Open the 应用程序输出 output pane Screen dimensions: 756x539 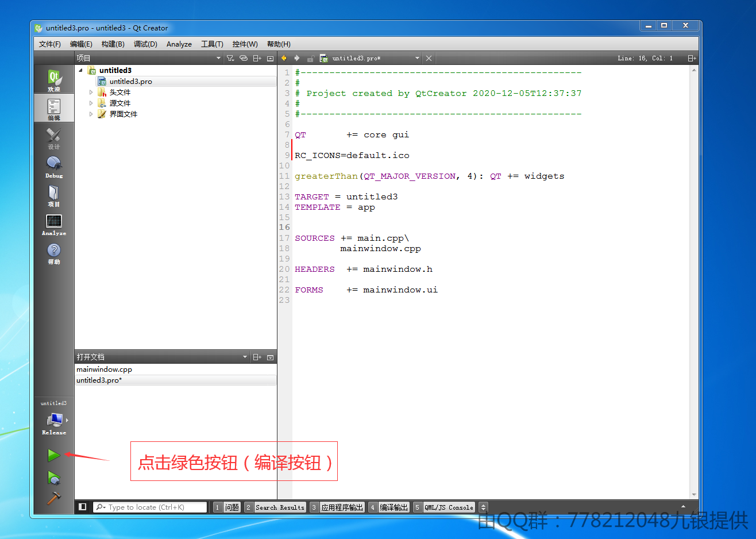tap(337, 507)
